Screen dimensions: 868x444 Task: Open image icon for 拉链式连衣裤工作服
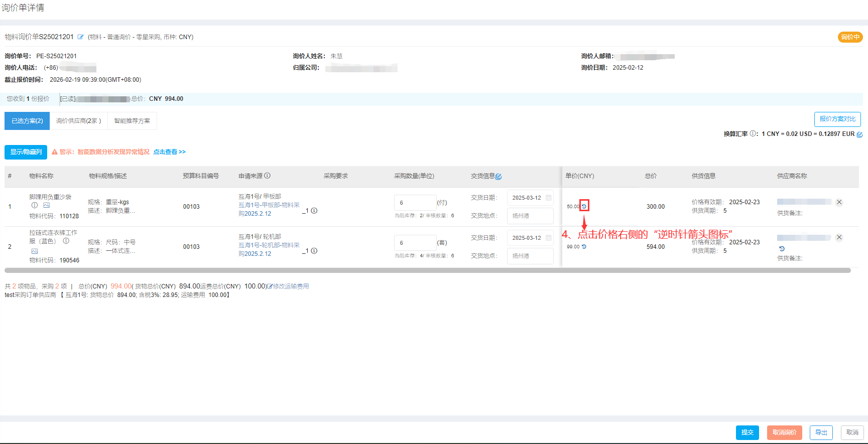pos(35,251)
